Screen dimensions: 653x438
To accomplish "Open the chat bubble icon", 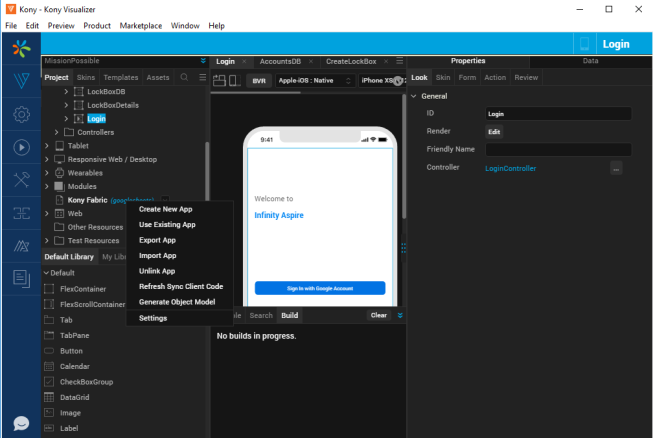I will click(21, 423).
